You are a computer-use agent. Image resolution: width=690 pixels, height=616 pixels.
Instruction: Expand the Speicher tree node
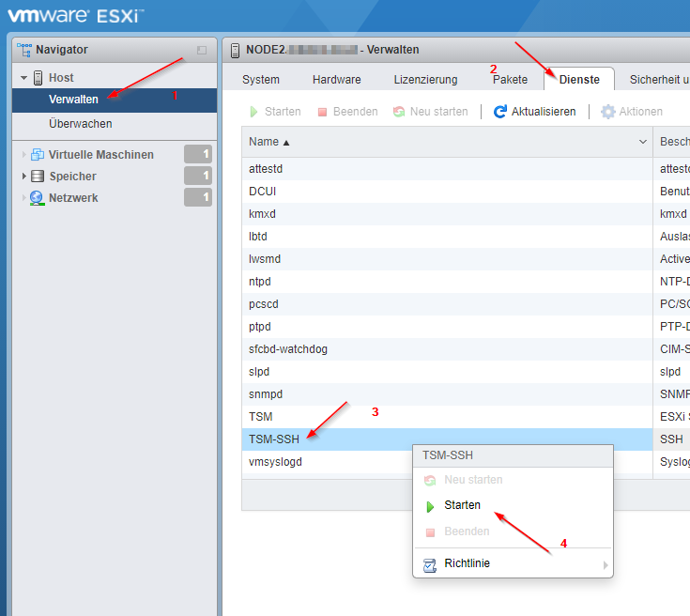point(23,177)
